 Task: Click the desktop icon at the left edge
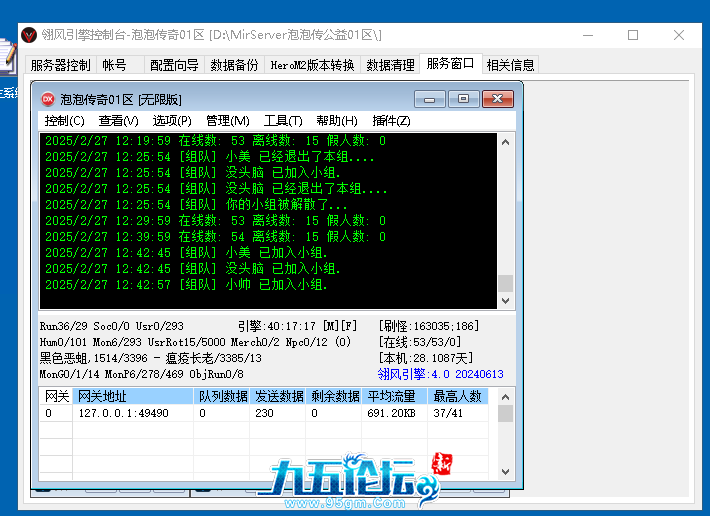8,62
